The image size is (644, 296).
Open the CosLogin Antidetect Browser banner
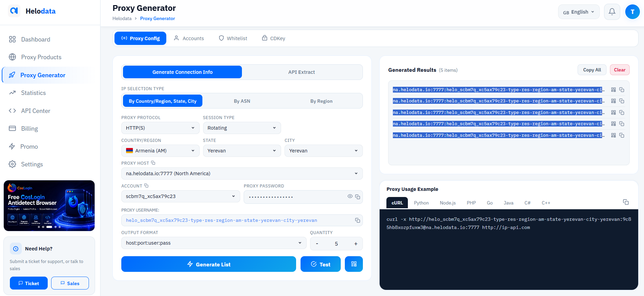tap(49, 205)
